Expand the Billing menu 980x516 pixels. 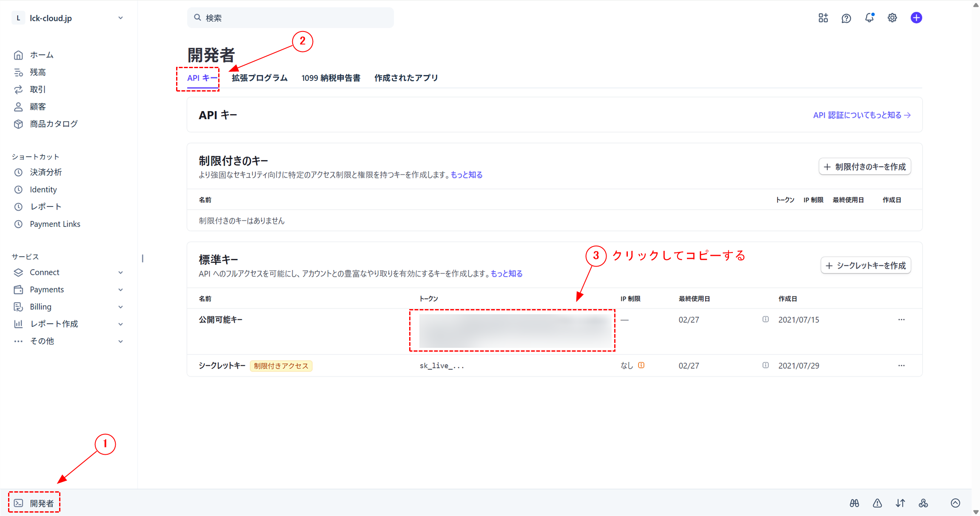click(68, 307)
